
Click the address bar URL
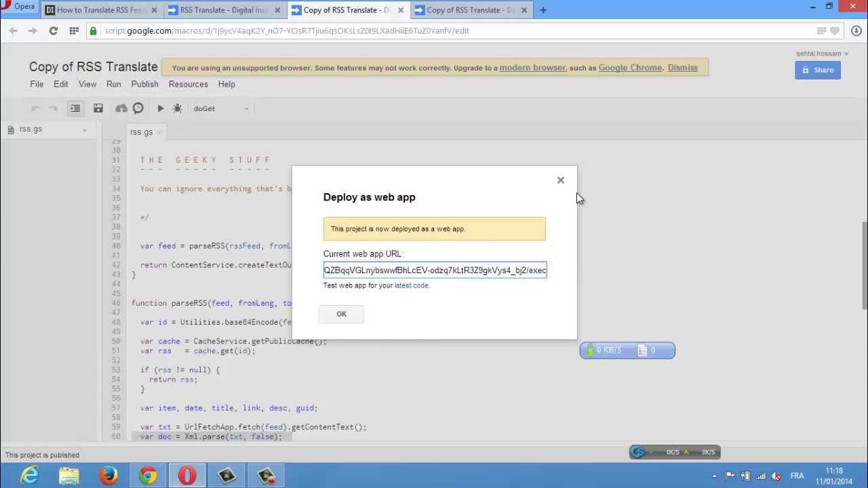[287, 30]
